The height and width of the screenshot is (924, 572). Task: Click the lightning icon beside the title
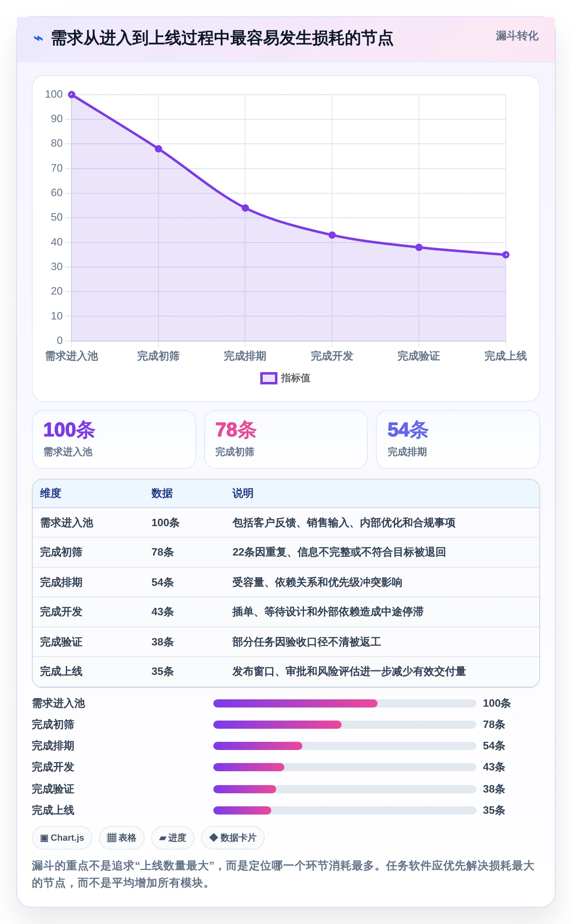tap(38, 38)
